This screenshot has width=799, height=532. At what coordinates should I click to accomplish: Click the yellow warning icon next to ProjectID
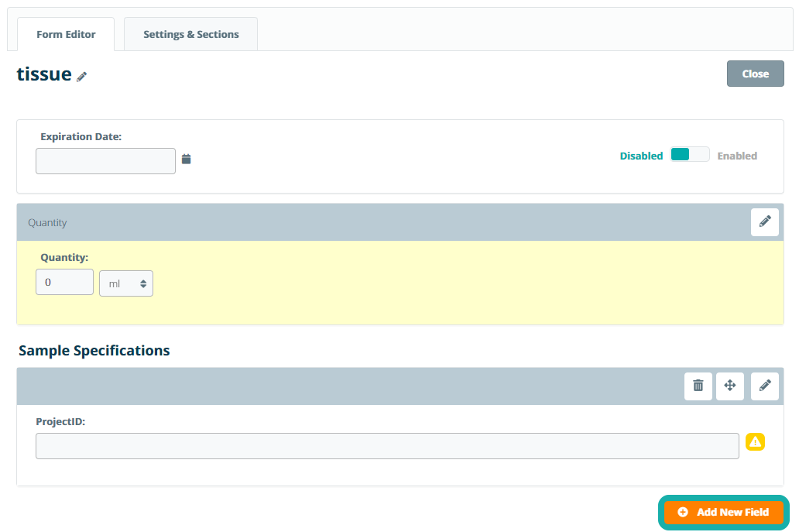pyautogui.click(x=755, y=442)
